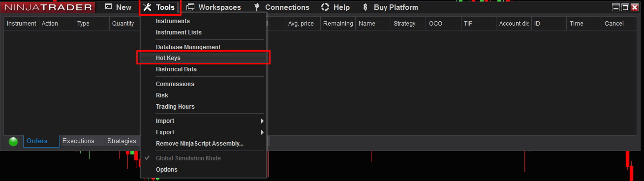Click the Strategy column header
Screen dimensions: 644x181
pyautogui.click(x=408, y=24)
